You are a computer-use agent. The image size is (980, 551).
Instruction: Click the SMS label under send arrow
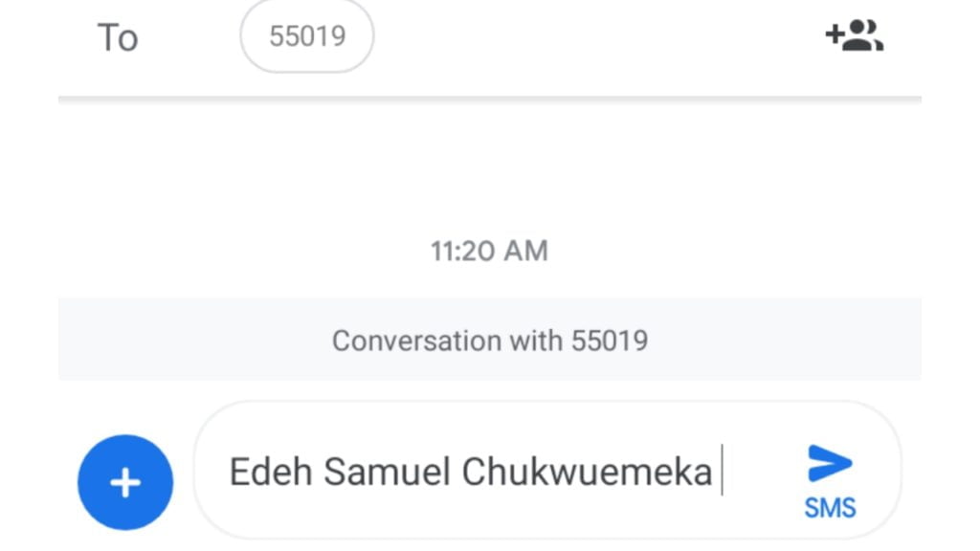[830, 508]
